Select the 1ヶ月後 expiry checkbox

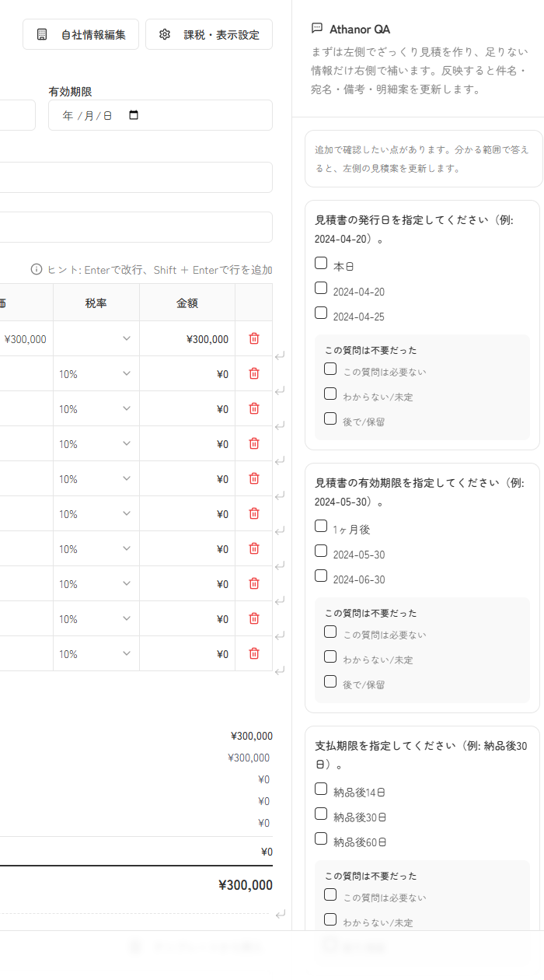tap(321, 526)
